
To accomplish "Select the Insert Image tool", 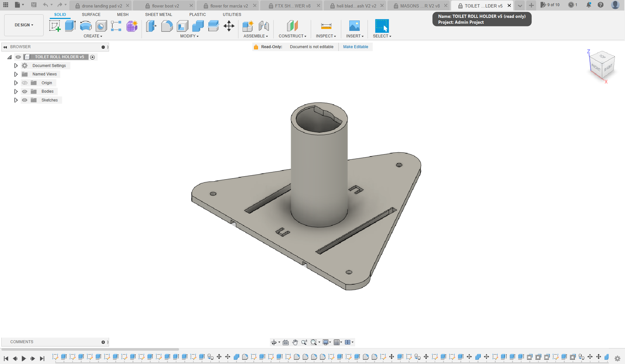I will coord(354,26).
